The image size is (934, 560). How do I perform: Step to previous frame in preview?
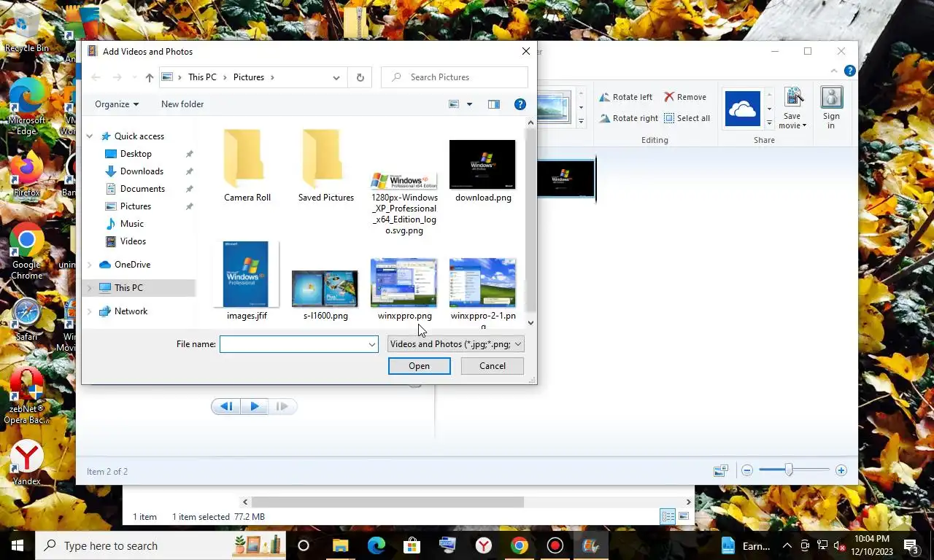226,406
